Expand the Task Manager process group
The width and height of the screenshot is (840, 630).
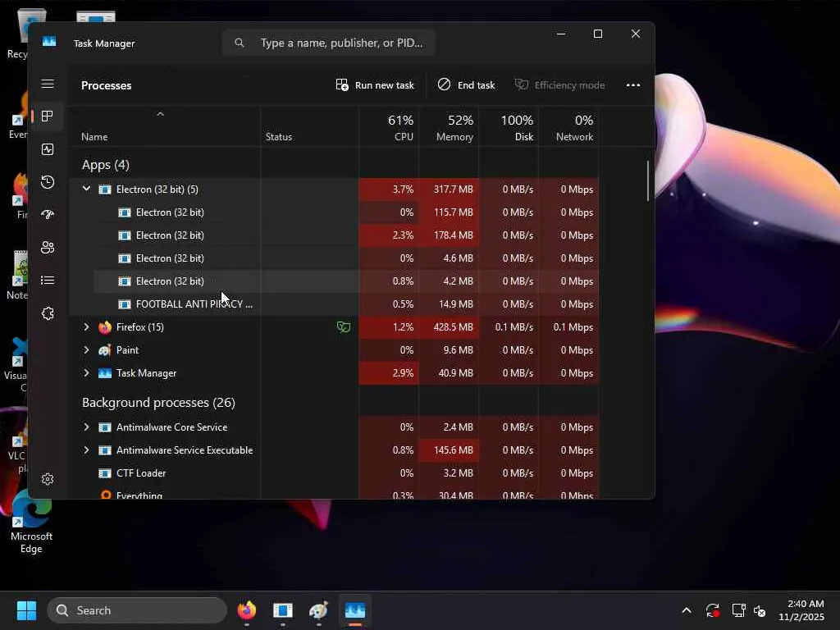(86, 373)
